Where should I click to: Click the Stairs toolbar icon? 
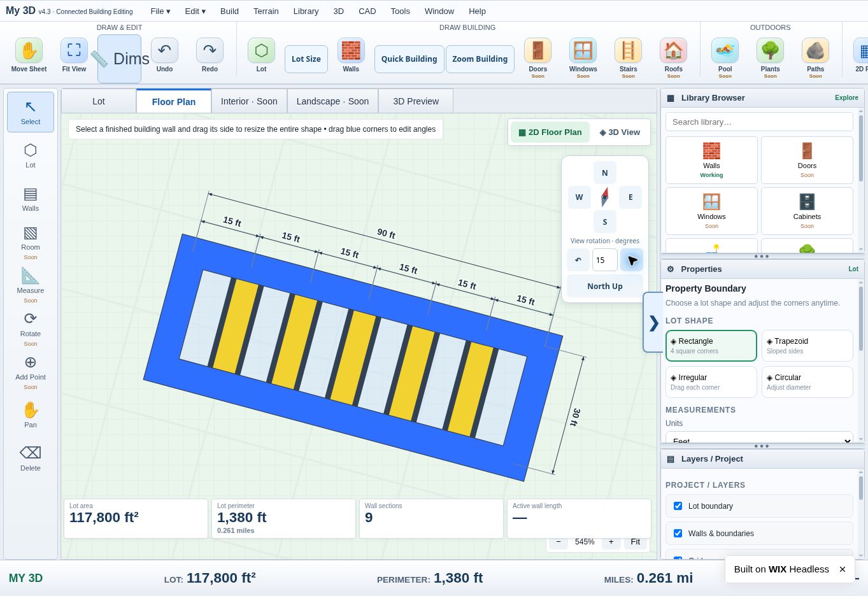coord(628,50)
